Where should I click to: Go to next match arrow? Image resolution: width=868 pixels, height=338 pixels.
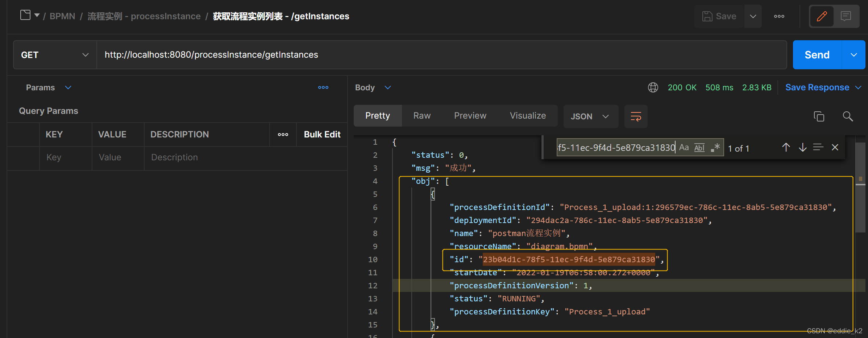click(x=802, y=147)
